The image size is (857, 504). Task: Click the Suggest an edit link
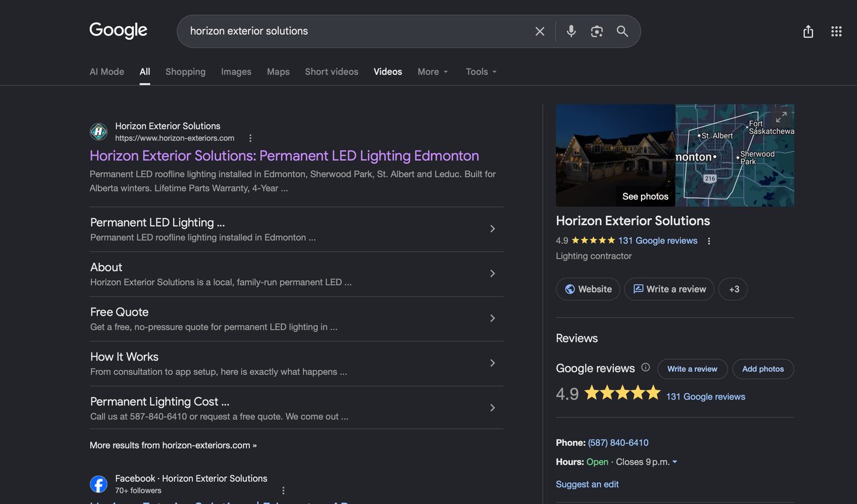click(x=587, y=484)
